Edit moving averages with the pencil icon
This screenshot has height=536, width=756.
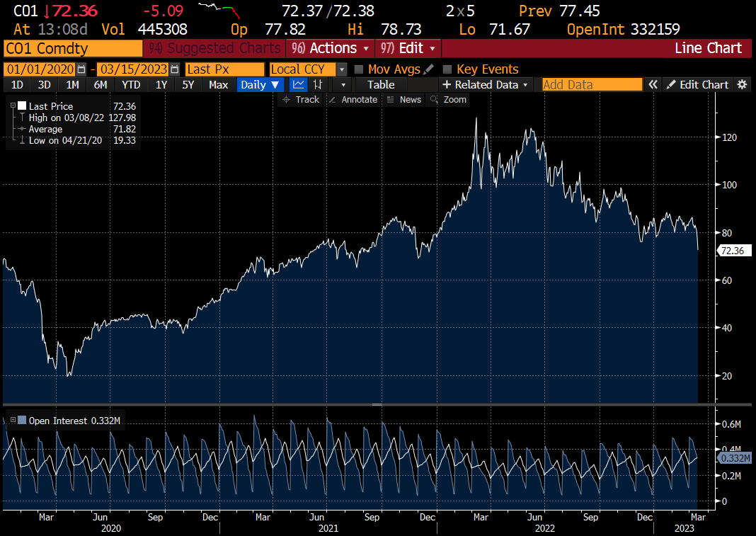[x=429, y=69]
